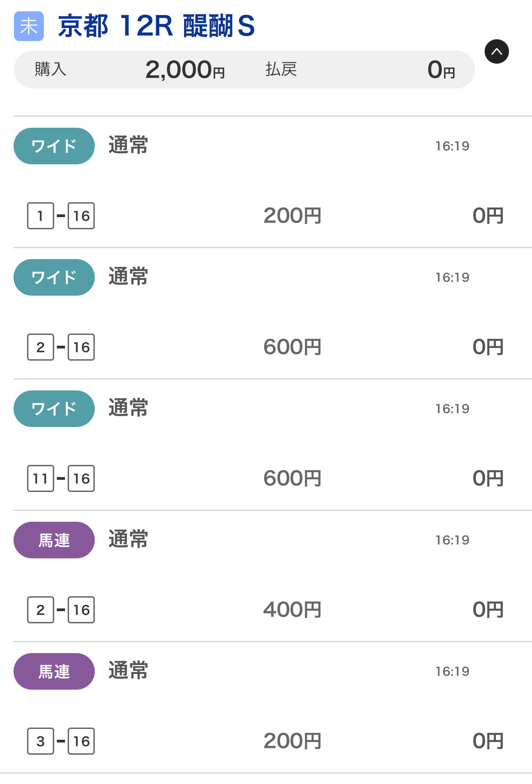Click the blue 未 status badge
Viewport: 532px width, 784px height.
pyautogui.click(x=29, y=26)
